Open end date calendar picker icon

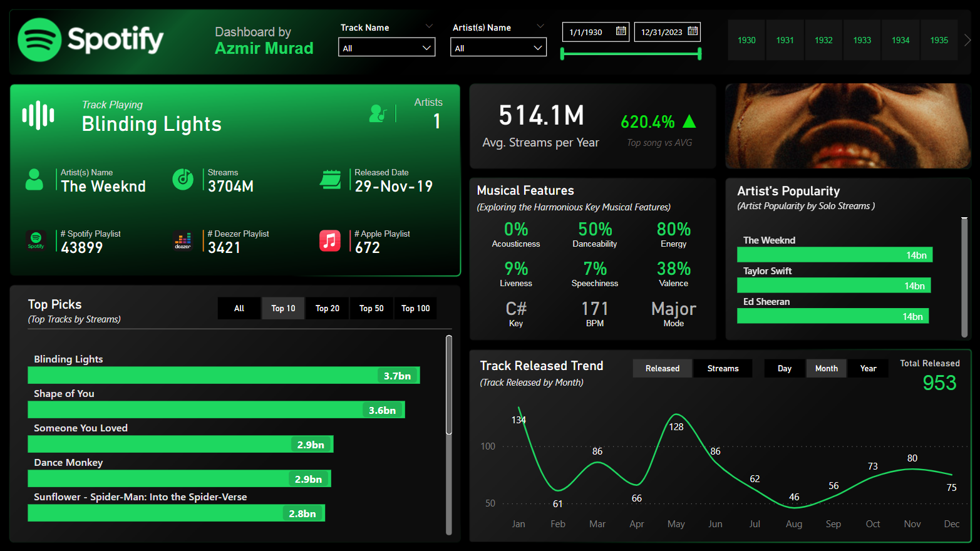click(x=692, y=31)
